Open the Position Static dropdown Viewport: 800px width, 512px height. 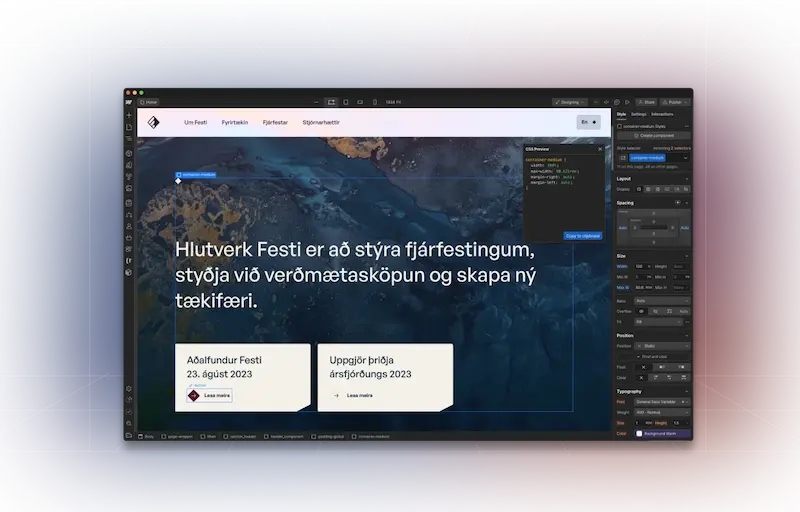661,346
